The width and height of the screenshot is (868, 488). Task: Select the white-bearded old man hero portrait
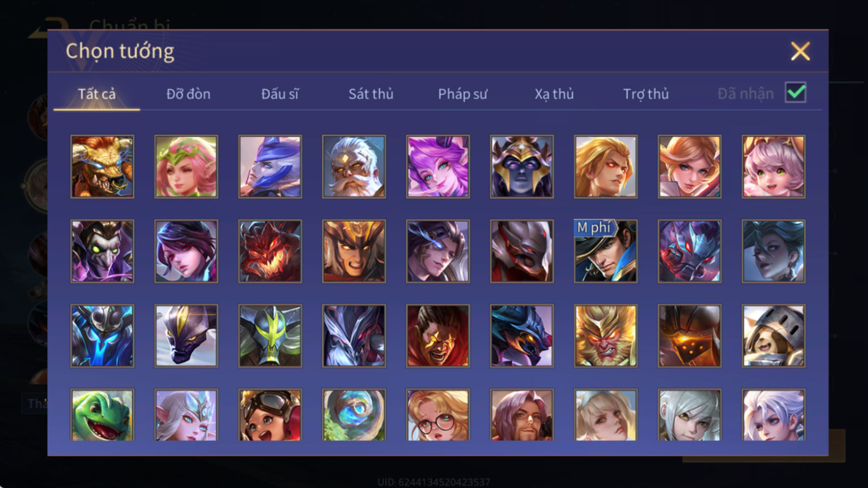click(354, 167)
